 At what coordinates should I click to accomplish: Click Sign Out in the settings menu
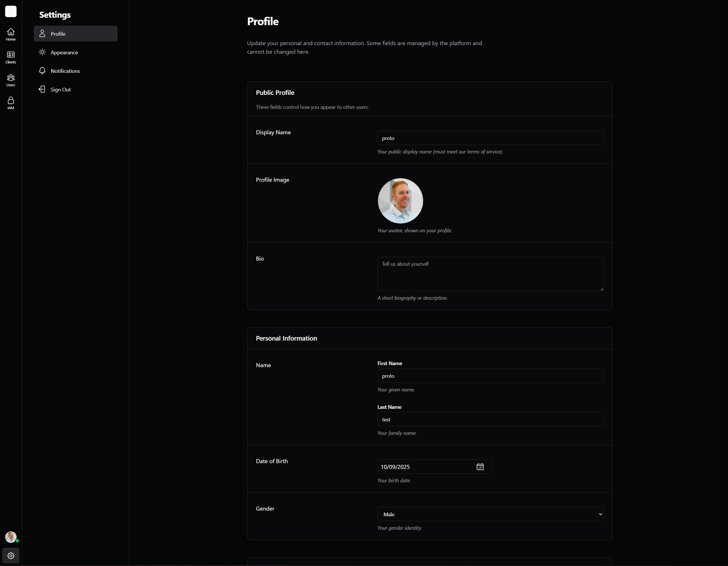(60, 89)
